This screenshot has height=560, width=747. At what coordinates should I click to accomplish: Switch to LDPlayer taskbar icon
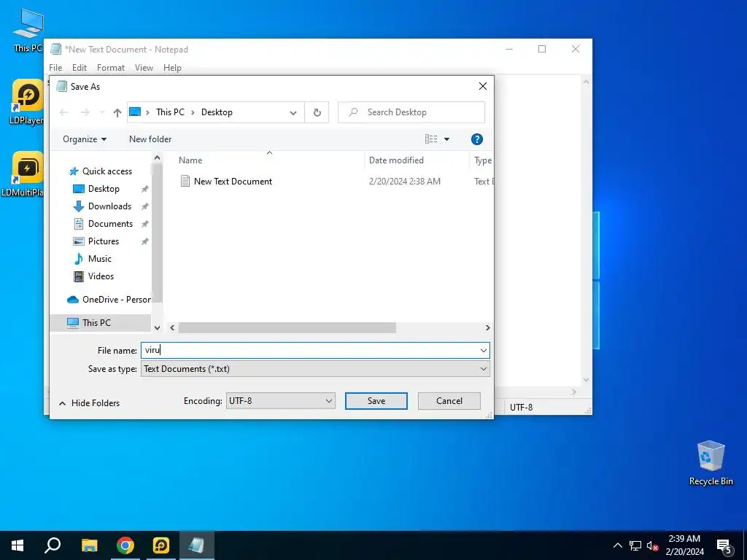click(x=161, y=545)
